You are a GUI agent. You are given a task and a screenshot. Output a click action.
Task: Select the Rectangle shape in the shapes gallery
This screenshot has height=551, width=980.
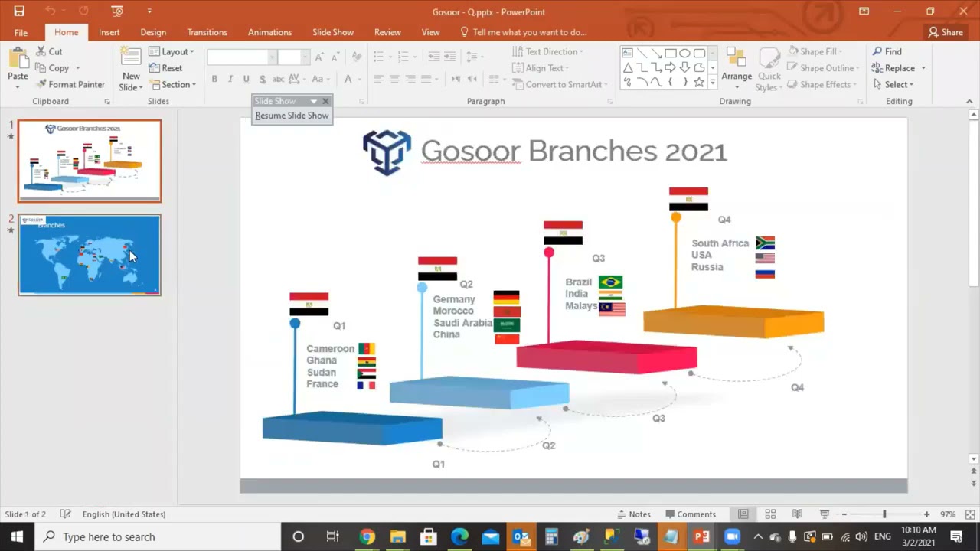coord(671,53)
